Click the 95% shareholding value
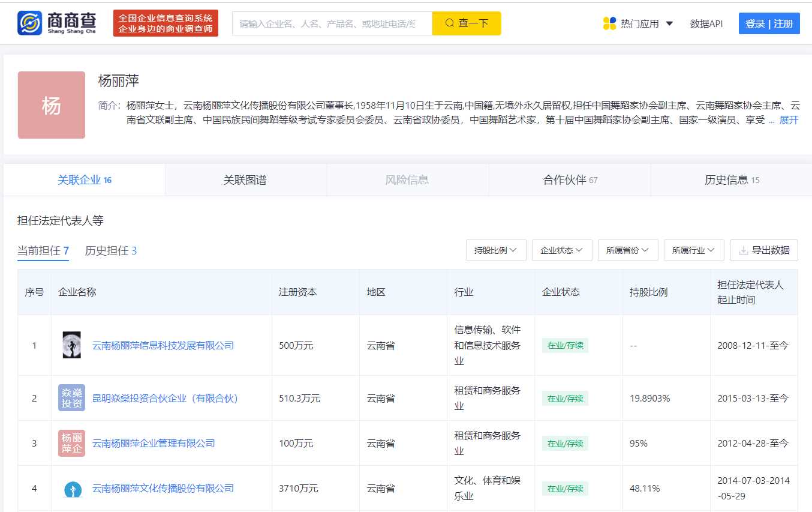Viewport: 812px width, 512px height. coord(639,444)
